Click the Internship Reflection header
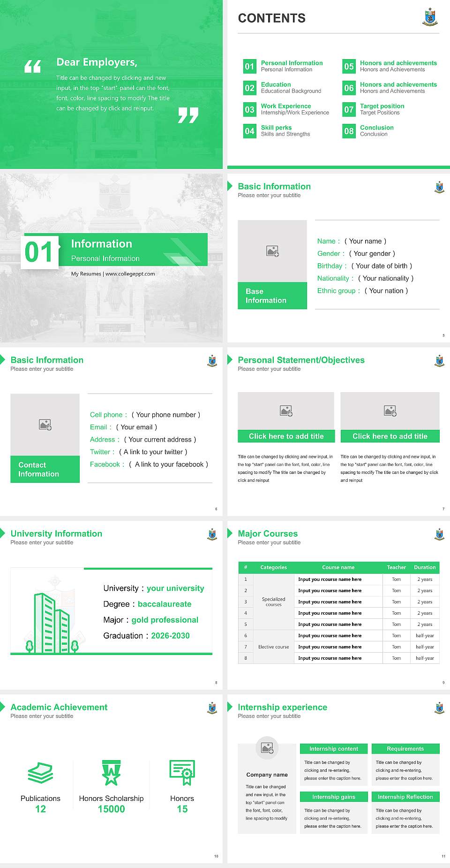 click(405, 797)
